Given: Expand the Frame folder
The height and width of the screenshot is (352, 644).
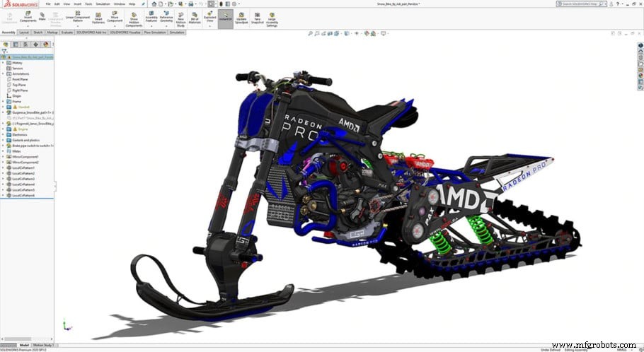Looking at the screenshot, I should point(4,101).
